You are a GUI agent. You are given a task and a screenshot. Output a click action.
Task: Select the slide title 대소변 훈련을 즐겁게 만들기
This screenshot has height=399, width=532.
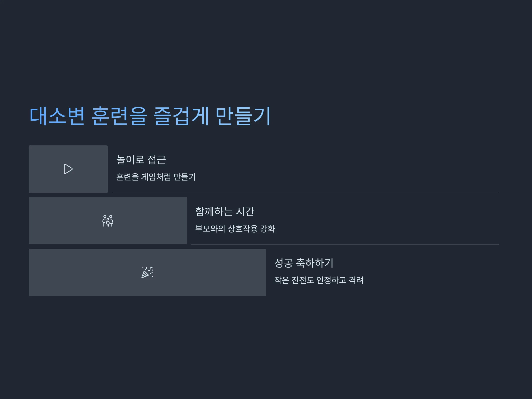point(150,116)
